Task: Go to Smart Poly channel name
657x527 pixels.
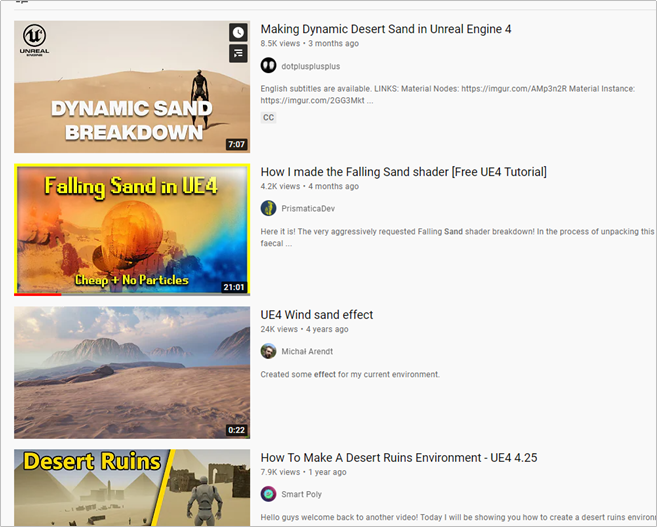Action: pos(301,494)
